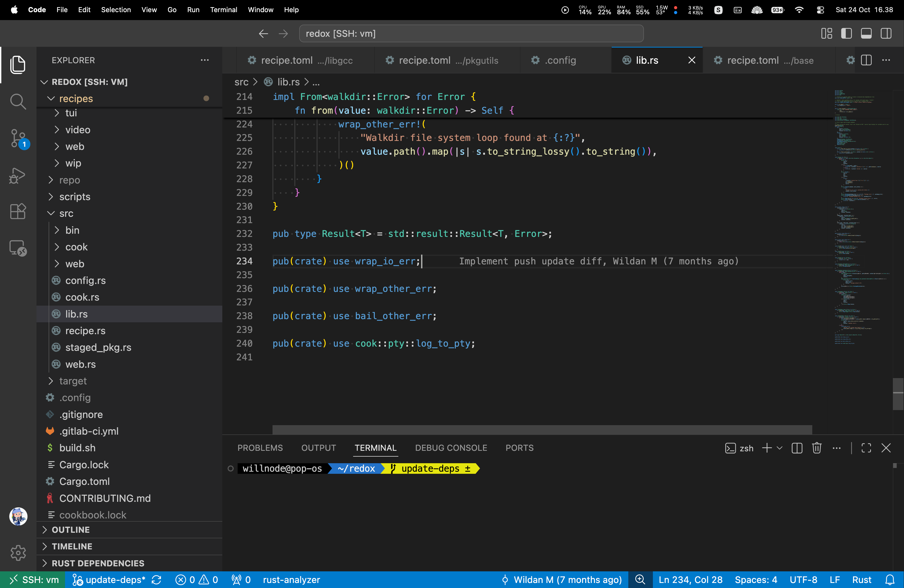Switch to the DEBUG CONSOLE tab
The image size is (904, 588).
451,448
